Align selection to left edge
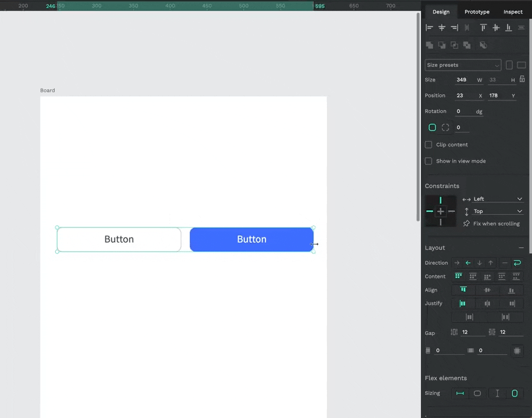This screenshot has height=418, width=532. point(430,27)
